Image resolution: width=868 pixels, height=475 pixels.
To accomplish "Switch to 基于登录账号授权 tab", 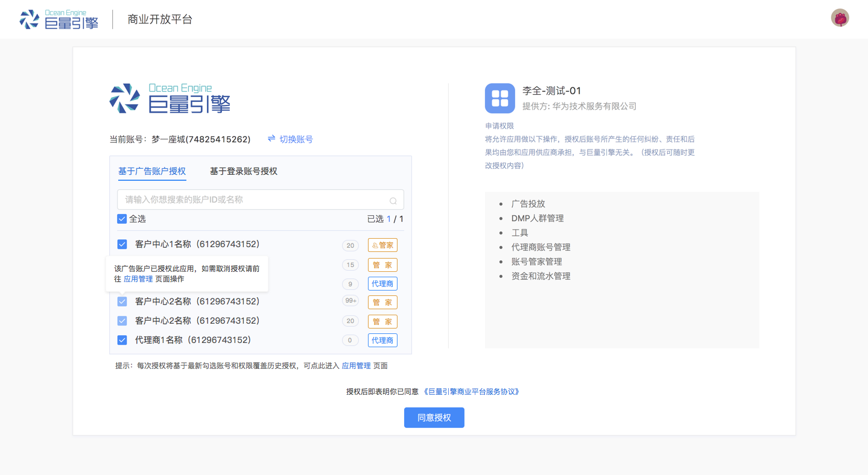I will (244, 171).
